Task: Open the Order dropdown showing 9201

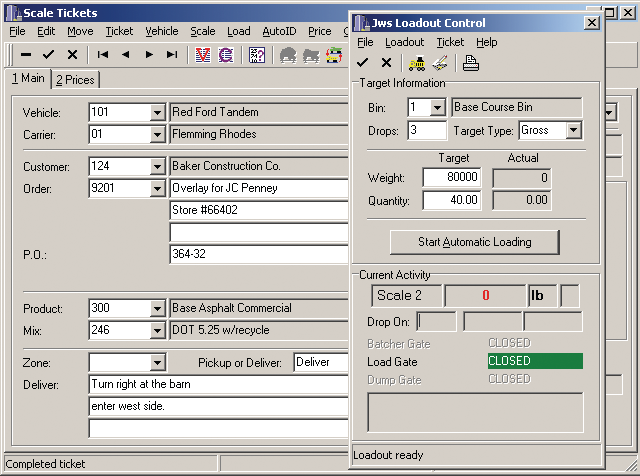Action: (x=157, y=188)
